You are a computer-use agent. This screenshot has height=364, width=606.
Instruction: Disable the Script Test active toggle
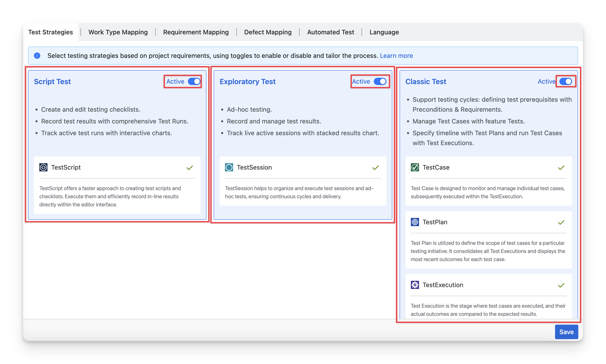tap(194, 81)
